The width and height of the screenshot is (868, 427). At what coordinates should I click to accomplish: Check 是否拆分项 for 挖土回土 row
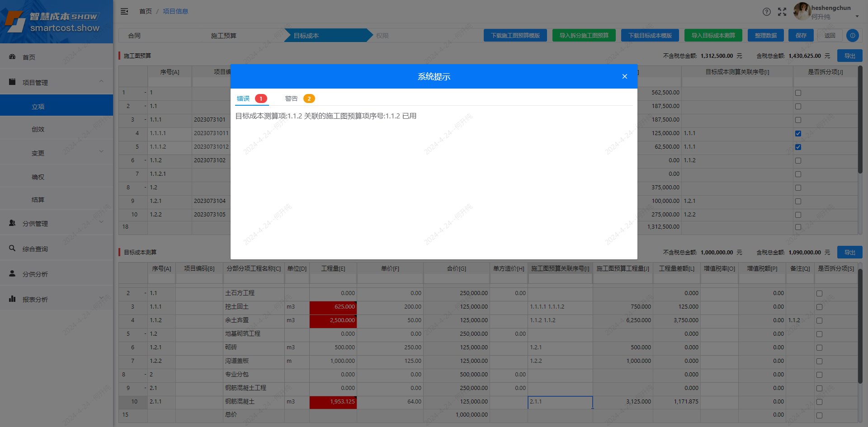tap(819, 307)
